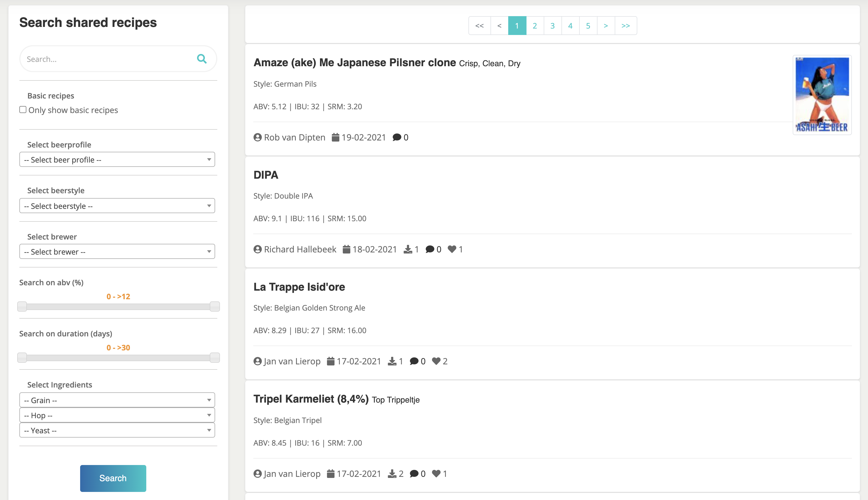Go to first page with << button
This screenshot has width=868, height=500.
pyautogui.click(x=480, y=26)
